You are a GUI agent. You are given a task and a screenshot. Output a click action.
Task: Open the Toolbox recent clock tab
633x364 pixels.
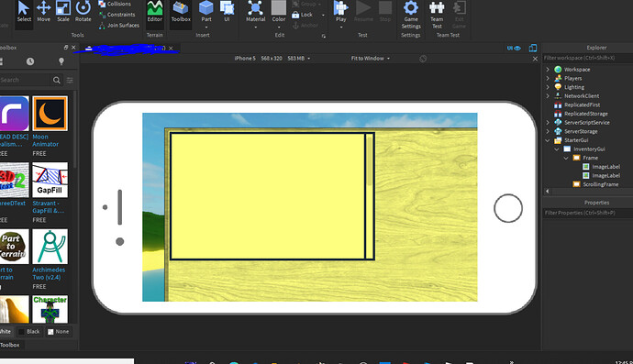[30, 61]
